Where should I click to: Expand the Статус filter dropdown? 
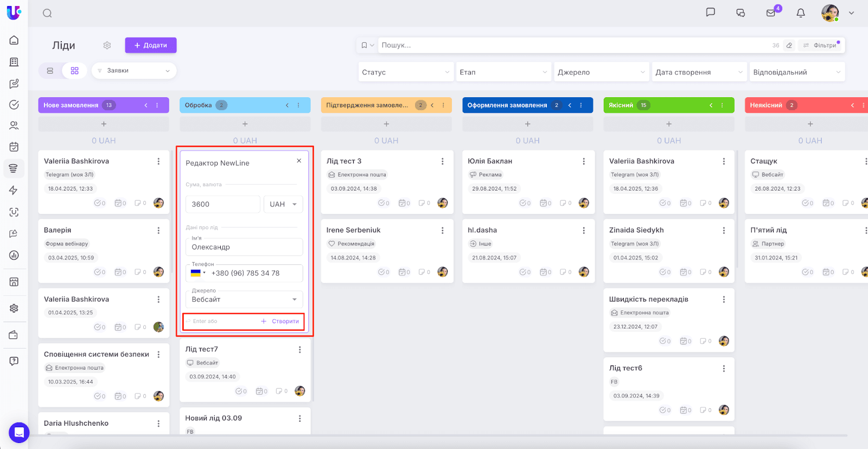coord(405,72)
